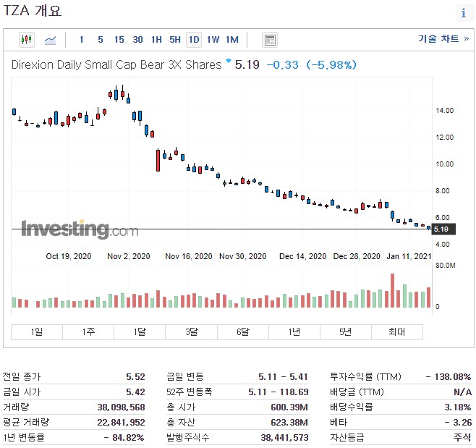Viewport: 476px width, 448px height.
Task: Click the 자산등급 value 주식
Action: click(x=462, y=437)
